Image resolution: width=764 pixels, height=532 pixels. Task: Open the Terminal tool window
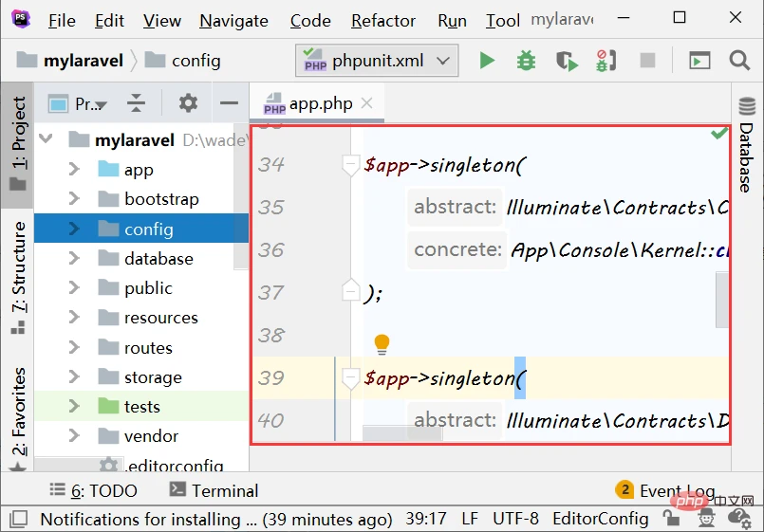(x=214, y=490)
